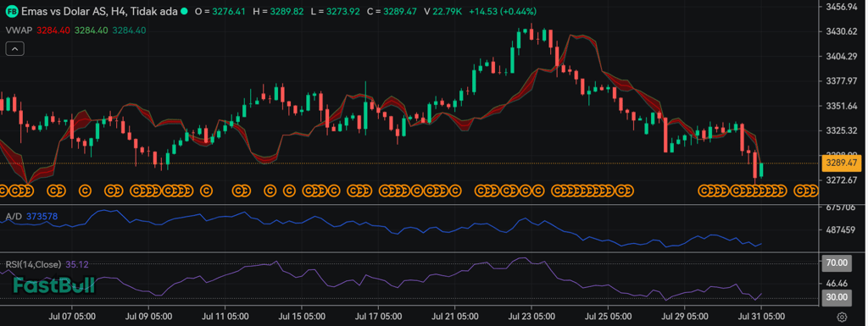Click the red VWAP value 3284.40
This screenshot has width=868, height=326.
tap(53, 30)
